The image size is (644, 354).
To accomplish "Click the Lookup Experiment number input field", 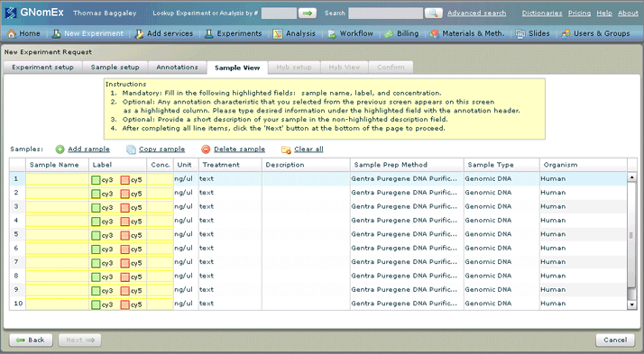I will tap(279, 14).
